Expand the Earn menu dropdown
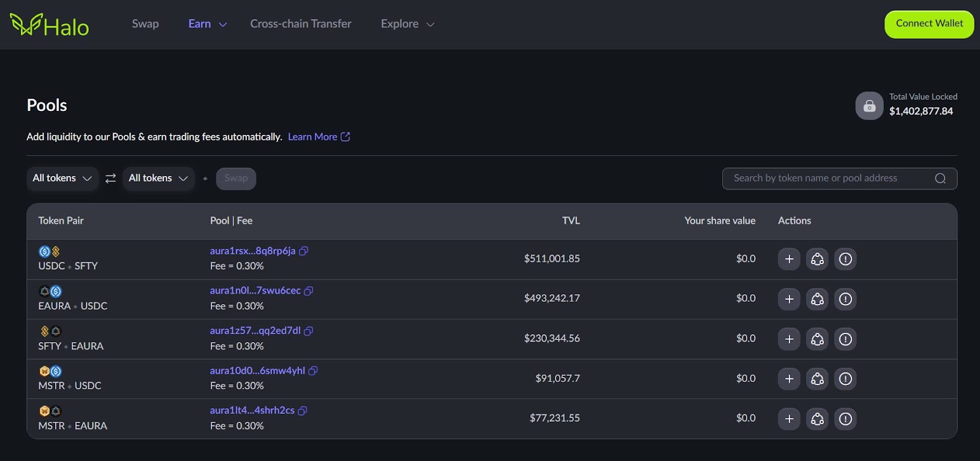The image size is (980, 461). pyautogui.click(x=223, y=25)
